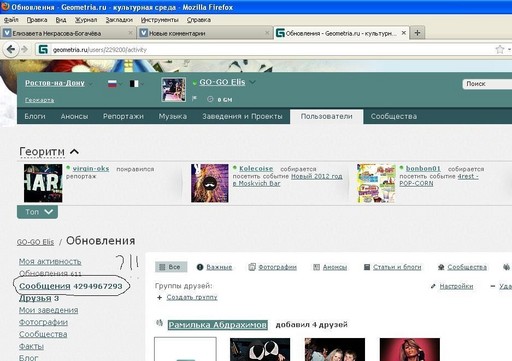Open the Настройки link

pos(456,286)
